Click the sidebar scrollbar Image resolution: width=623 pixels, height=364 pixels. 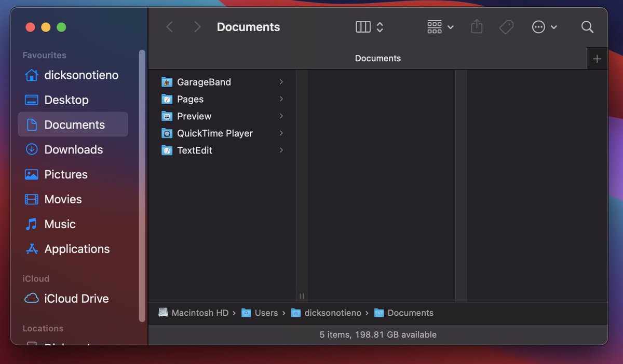pyautogui.click(x=142, y=186)
